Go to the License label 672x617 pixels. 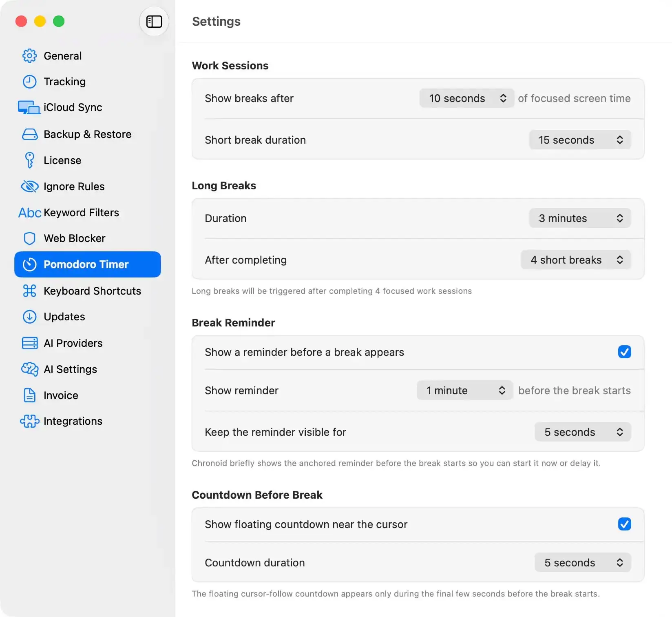62,160
